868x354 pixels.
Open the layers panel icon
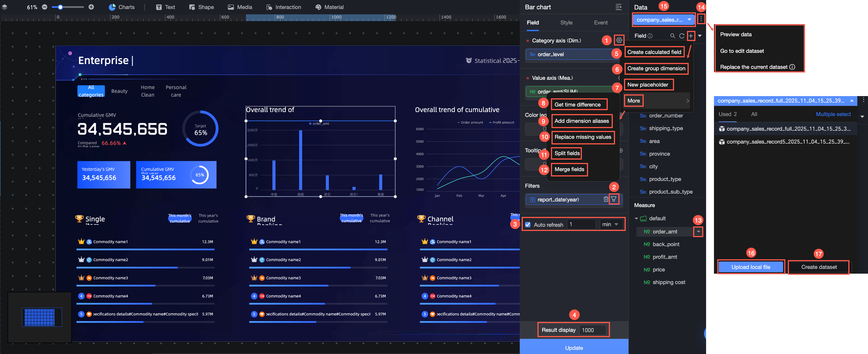[5, 7]
